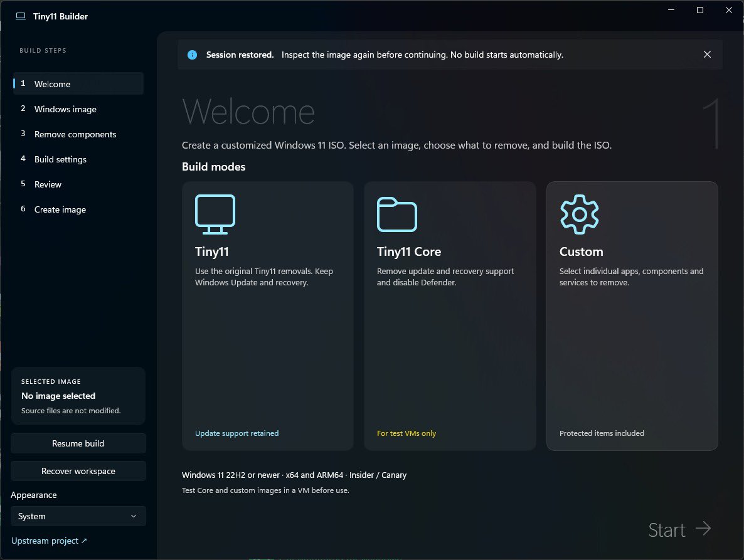Click the Tiny11 Builder laptop icon
This screenshot has height=560, width=744.
click(21, 16)
